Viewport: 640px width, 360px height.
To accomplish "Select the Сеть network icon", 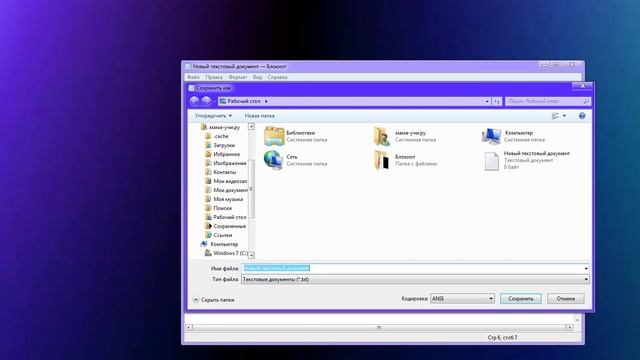I will [x=273, y=160].
